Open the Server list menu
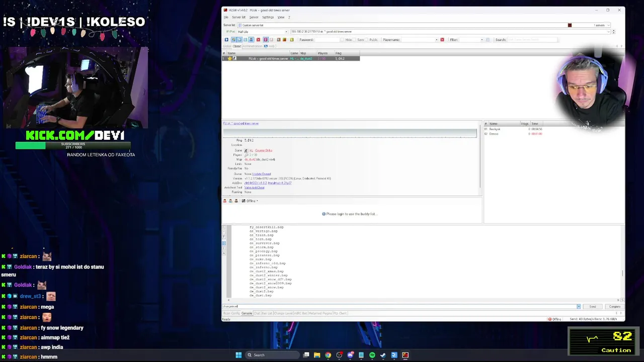The width and height of the screenshot is (644, 362). 238,17
